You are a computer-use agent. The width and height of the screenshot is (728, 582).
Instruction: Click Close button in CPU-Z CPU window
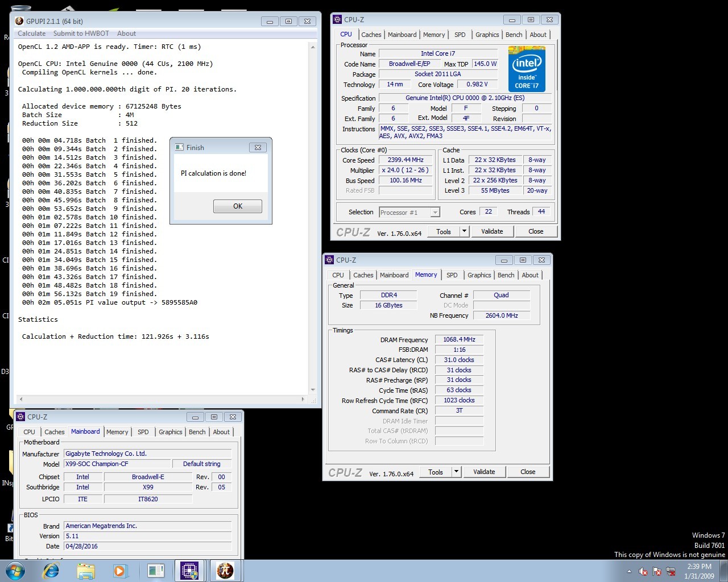point(536,231)
